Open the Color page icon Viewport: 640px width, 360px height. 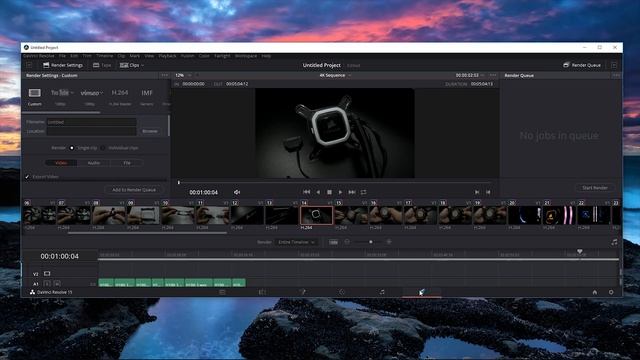[x=342, y=292]
